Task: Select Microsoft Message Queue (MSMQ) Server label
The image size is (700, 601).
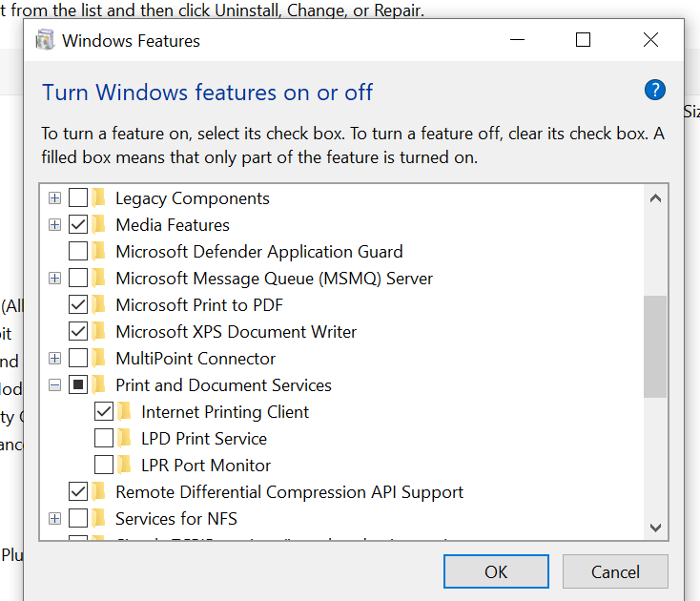Action: pyautogui.click(x=274, y=279)
